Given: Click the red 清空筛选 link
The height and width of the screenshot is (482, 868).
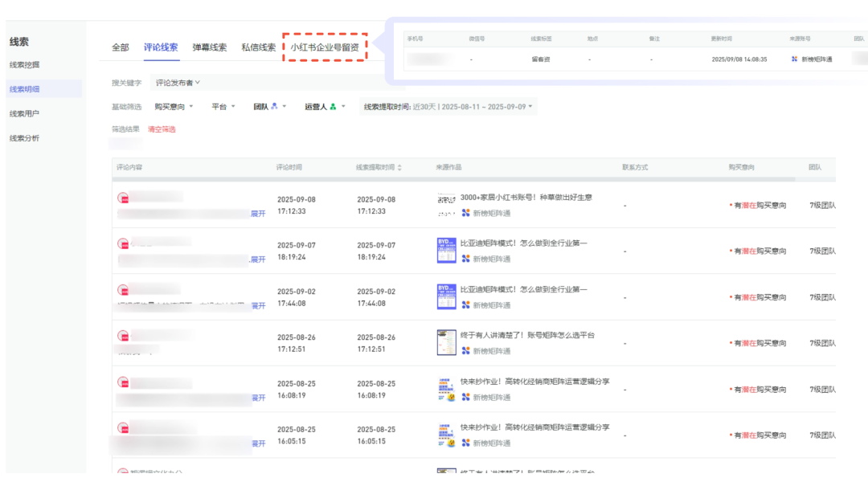Looking at the screenshot, I should (162, 129).
